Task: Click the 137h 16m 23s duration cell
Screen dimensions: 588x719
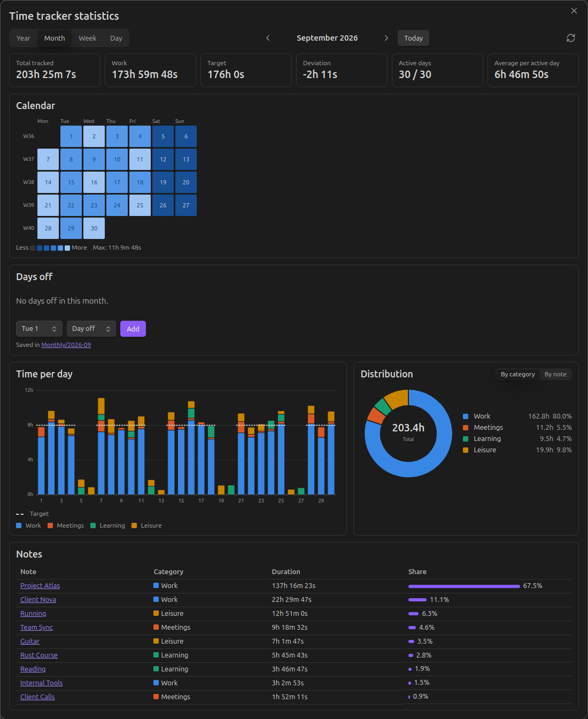Action: (293, 586)
